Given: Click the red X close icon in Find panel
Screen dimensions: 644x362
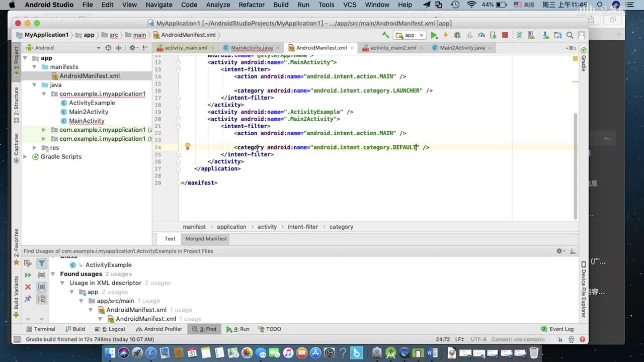Looking at the screenshot, I should pos(28,287).
